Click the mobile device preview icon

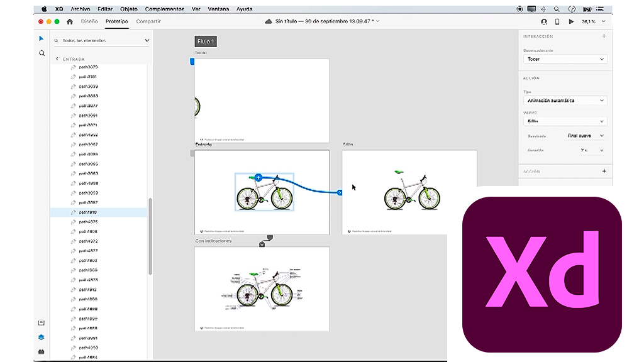557,21
